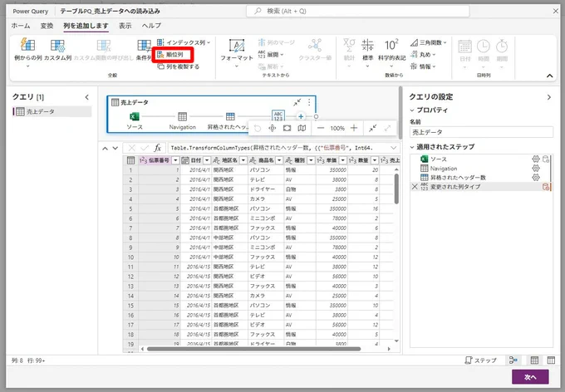Switch to the data grid view icon
This screenshot has width=565, height=392.
tap(534, 360)
